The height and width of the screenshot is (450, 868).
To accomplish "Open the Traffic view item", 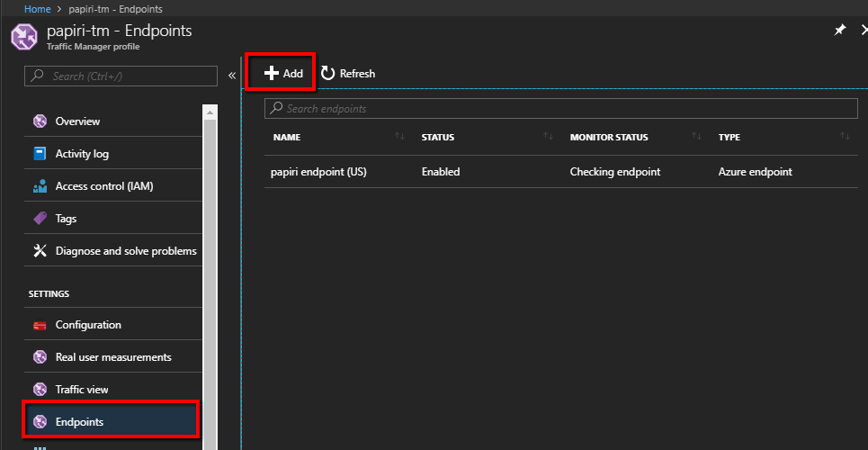I will [x=113, y=389].
